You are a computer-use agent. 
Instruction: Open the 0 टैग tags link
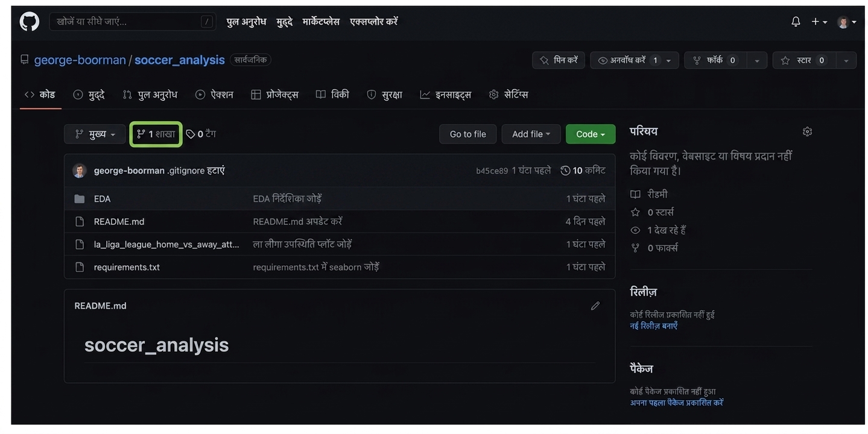(201, 134)
